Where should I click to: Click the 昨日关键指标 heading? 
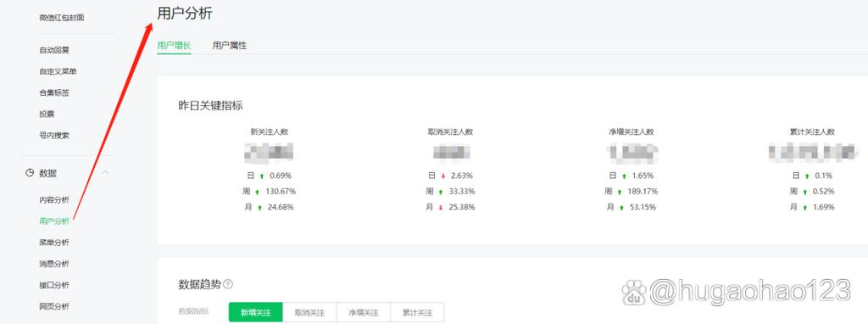click(x=210, y=106)
